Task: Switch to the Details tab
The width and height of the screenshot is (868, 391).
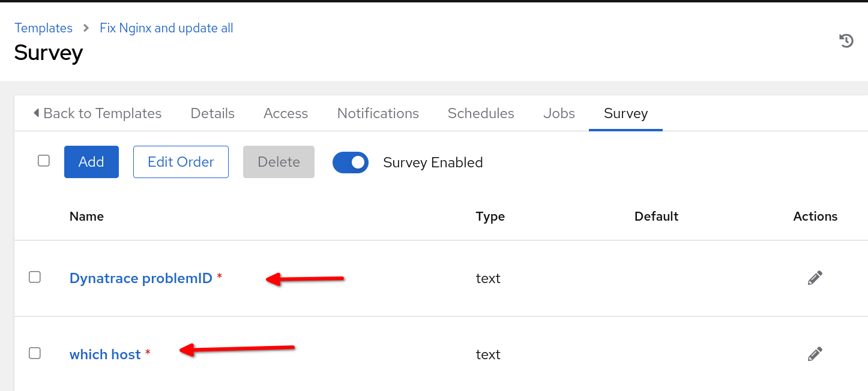Action: click(x=212, y=113)
